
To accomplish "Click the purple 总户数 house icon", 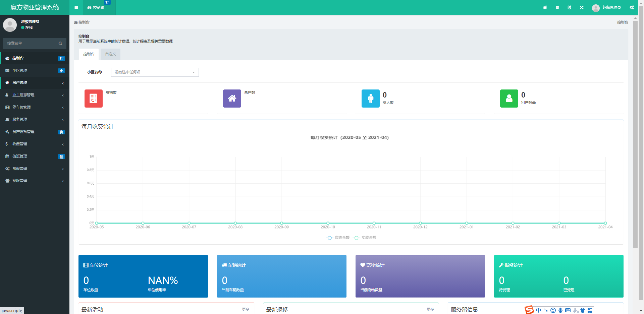I will pos(232,99).
